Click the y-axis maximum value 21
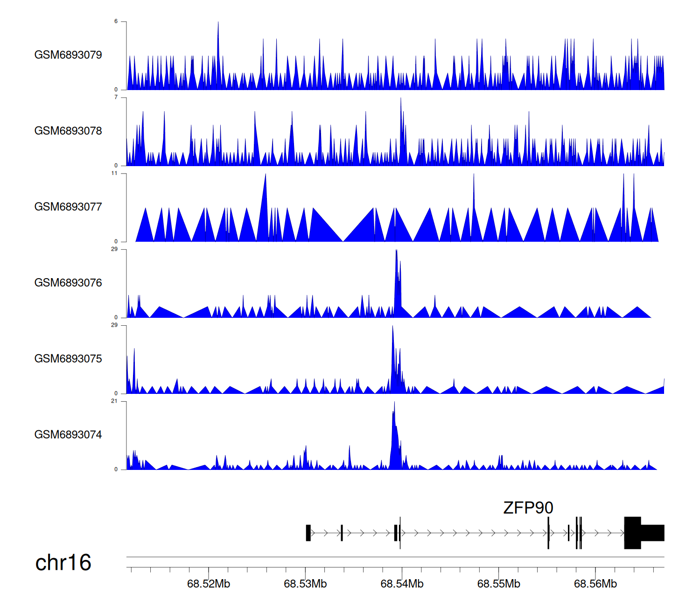 point(114,401)
